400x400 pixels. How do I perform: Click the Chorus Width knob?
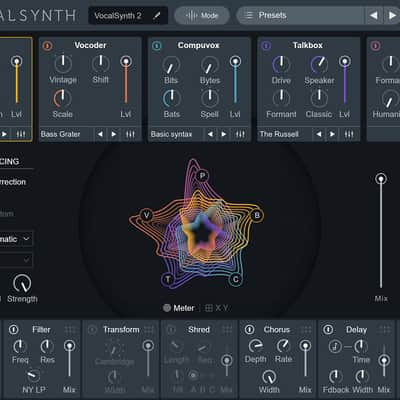pos(269,377)
